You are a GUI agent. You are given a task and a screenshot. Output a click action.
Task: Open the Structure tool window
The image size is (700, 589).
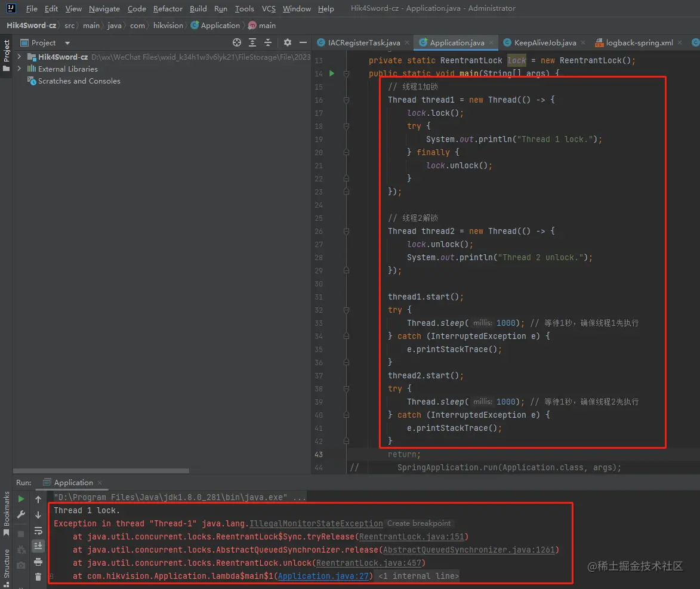[6, 568]
